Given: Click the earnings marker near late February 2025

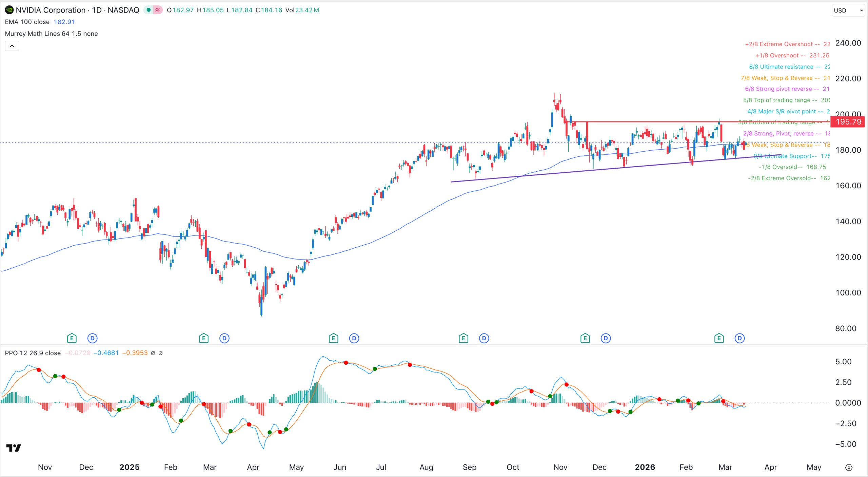Looking at the screenshot, I should coord(204,338).
